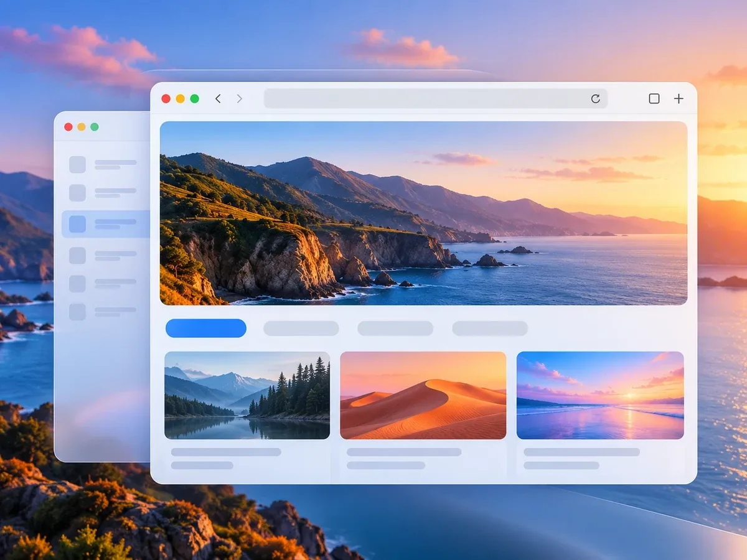Viewport: 747px width, 560px height.
Task: Close the front browser window with red button
Action: click(x=166, y=98)
